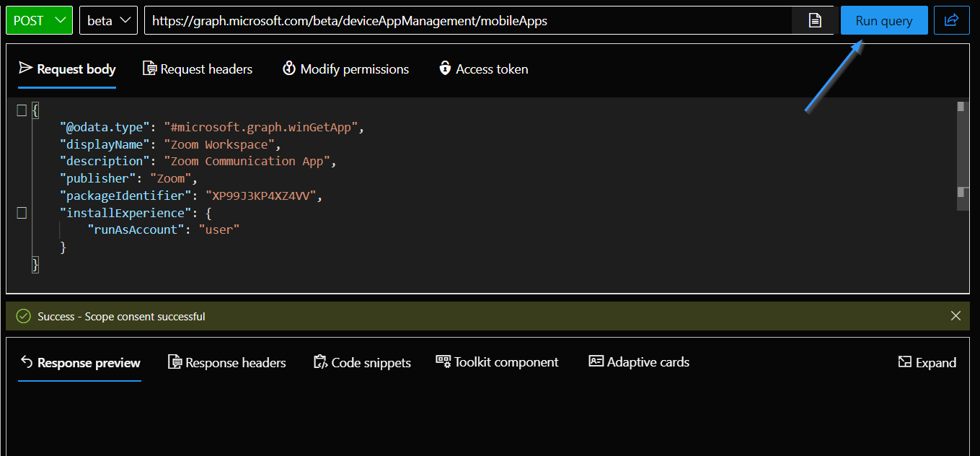This screenshot has height=456, width=980.
Task: Switch to the Response preview tab
Action: (x=79, y=362)
